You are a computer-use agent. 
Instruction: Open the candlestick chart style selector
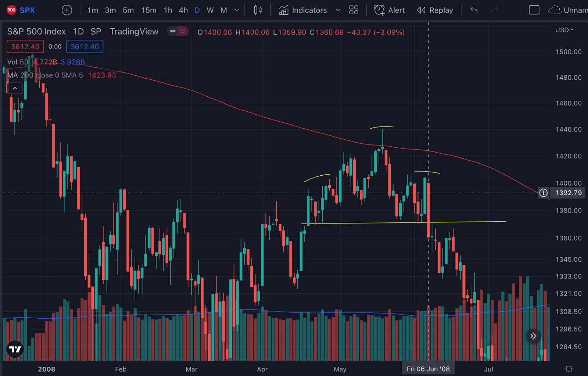258,10
